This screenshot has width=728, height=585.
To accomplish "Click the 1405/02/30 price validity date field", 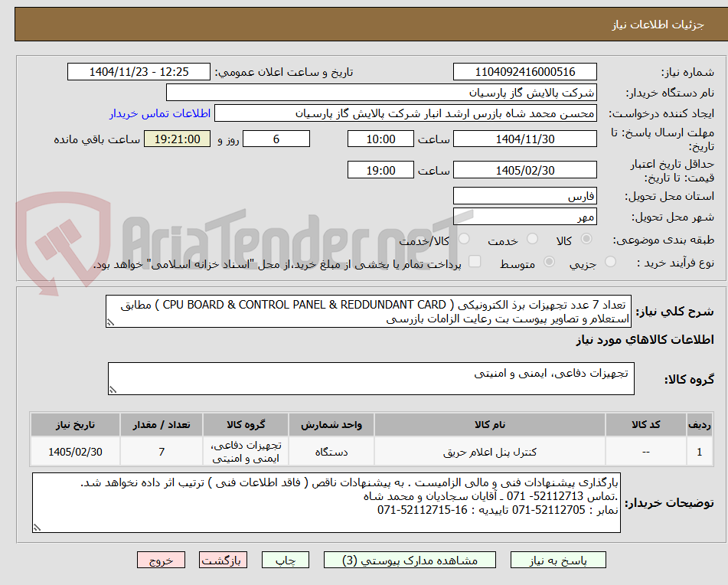I will click(524, 171).
